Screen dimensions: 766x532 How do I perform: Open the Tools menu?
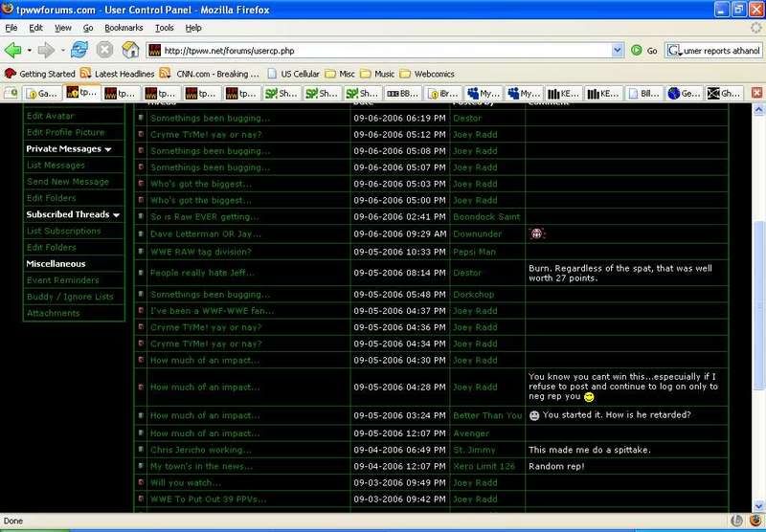pyautogui.click(x=165, y=28)
